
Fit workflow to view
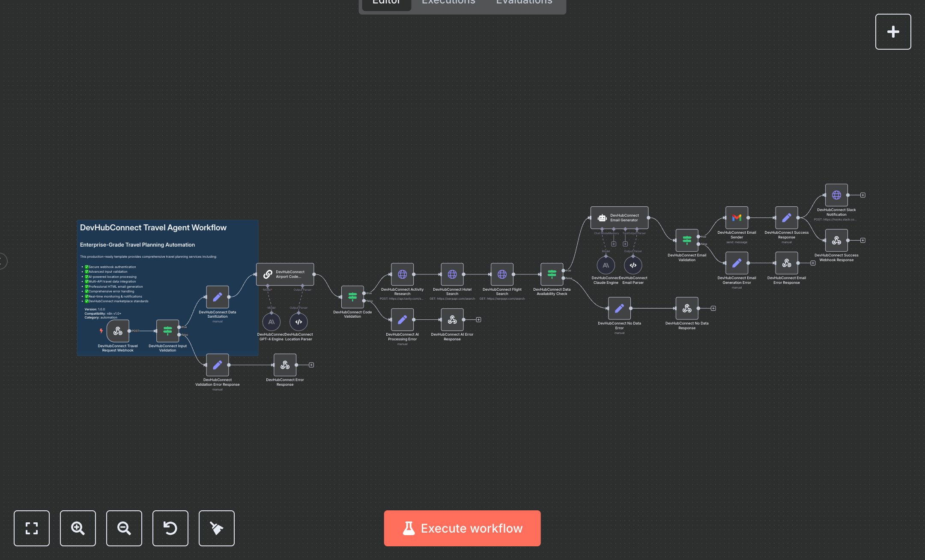point(32,528)
